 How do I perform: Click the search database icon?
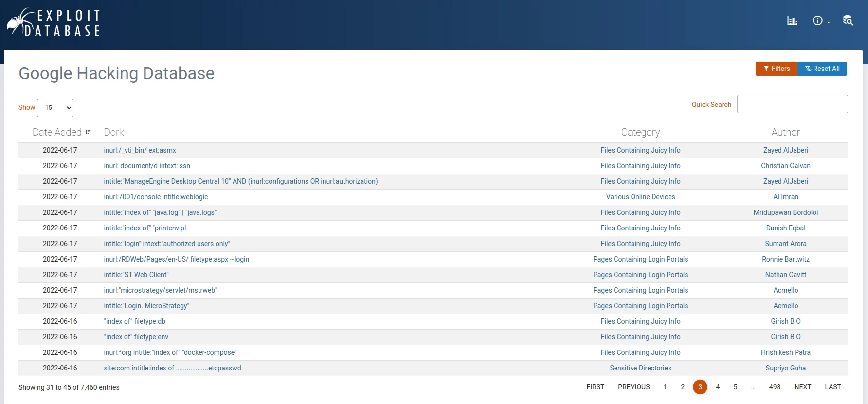pos(848,20)
